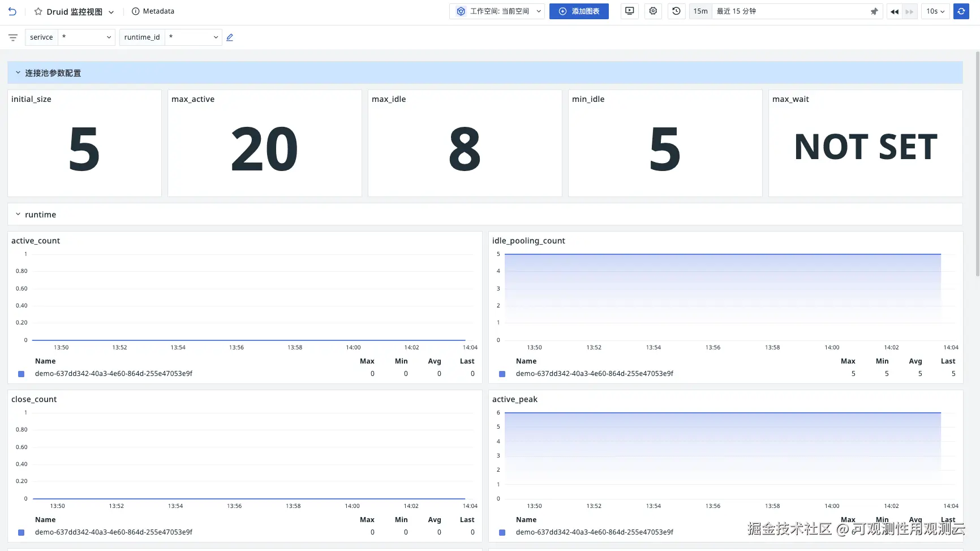This screenshot has height=551, width=980.
Task: Step time range backward
Action: (895, 11)
